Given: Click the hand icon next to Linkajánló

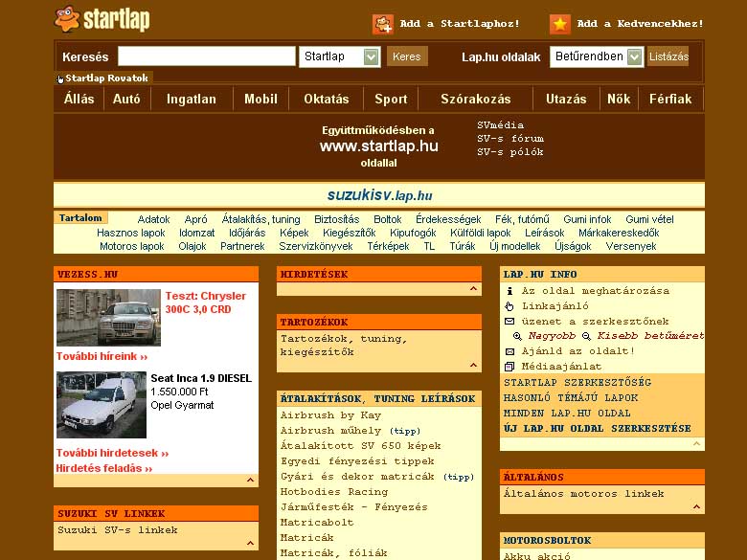Looking at the screenshot, I should tap(509, 306).
